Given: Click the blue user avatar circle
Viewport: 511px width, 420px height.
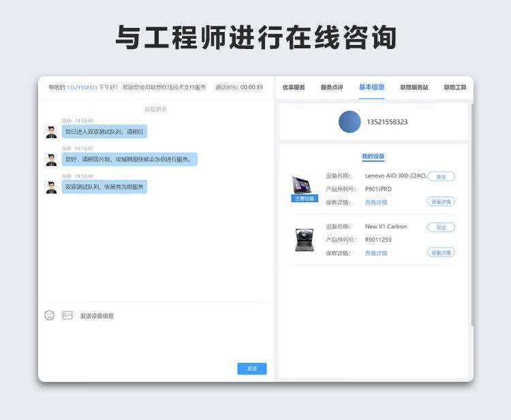Looking at the screenshot, I should [350, 122].
